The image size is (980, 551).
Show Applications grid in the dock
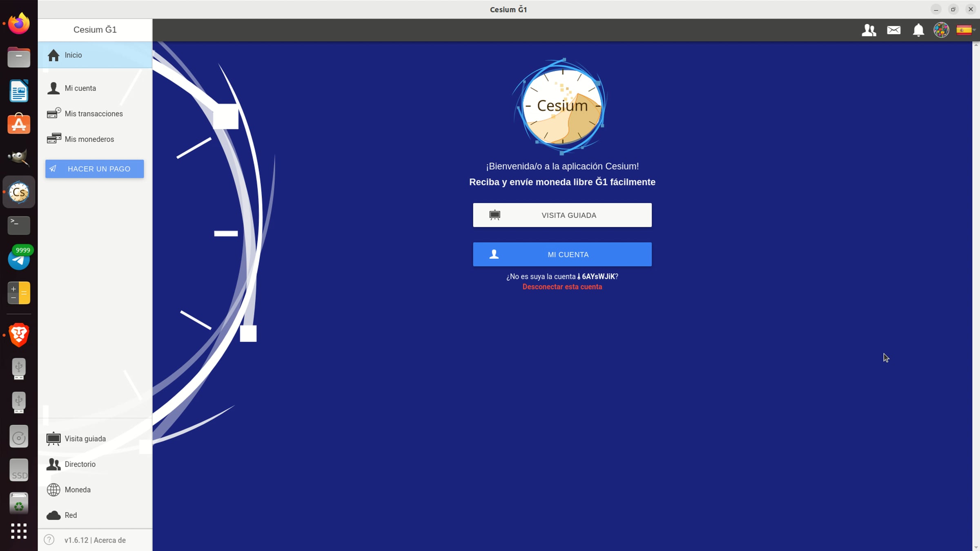tap(19, 531)
